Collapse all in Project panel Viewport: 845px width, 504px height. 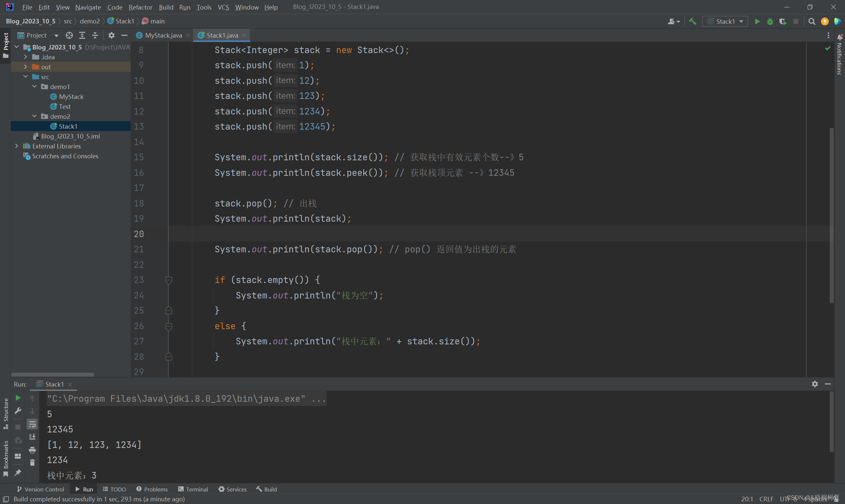point(95,35)
